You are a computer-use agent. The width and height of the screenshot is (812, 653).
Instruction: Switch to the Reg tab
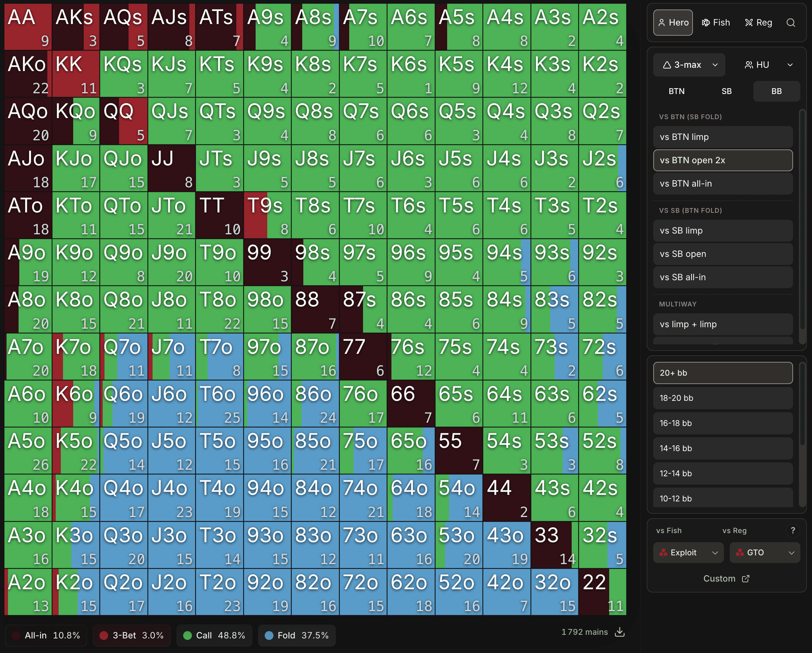point(758,23)
